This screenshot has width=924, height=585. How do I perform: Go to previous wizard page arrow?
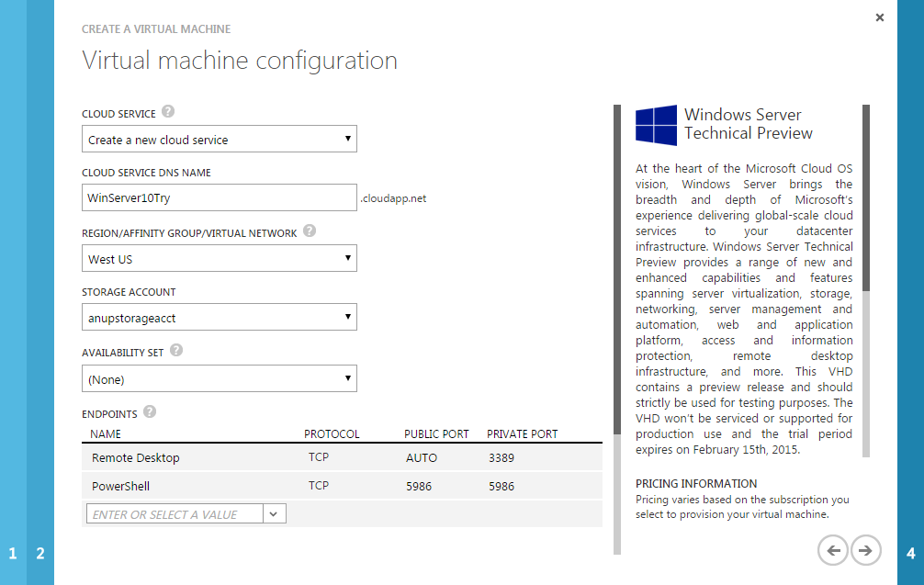click(x=833, y=550)
